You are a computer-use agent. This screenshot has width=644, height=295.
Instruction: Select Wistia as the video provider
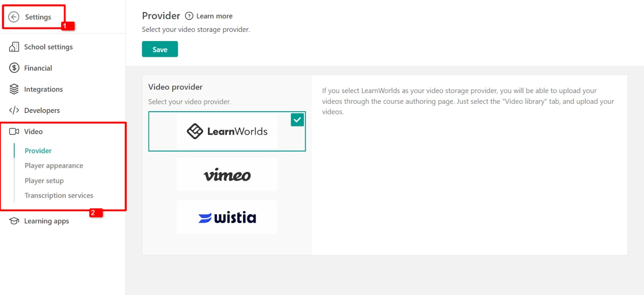coord(227,217)
